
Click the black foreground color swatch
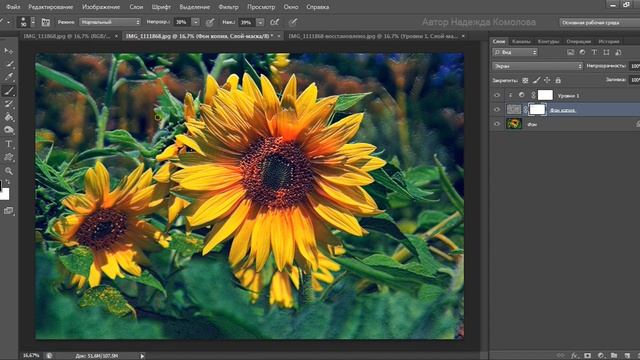[1, 186]
